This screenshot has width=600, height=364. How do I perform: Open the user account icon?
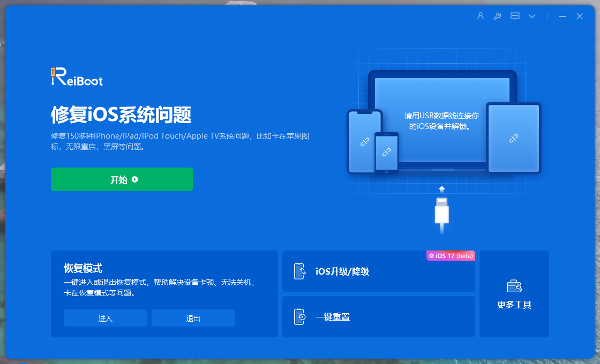480,16
